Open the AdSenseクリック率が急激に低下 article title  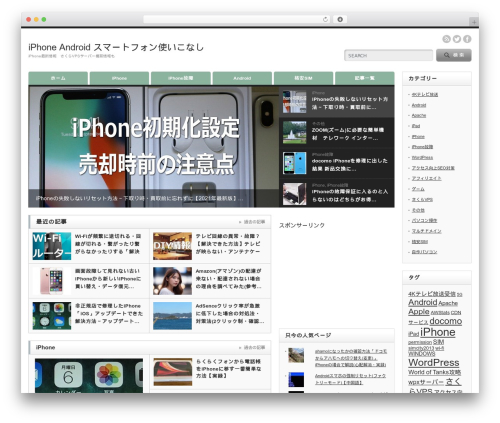[230, 314]
